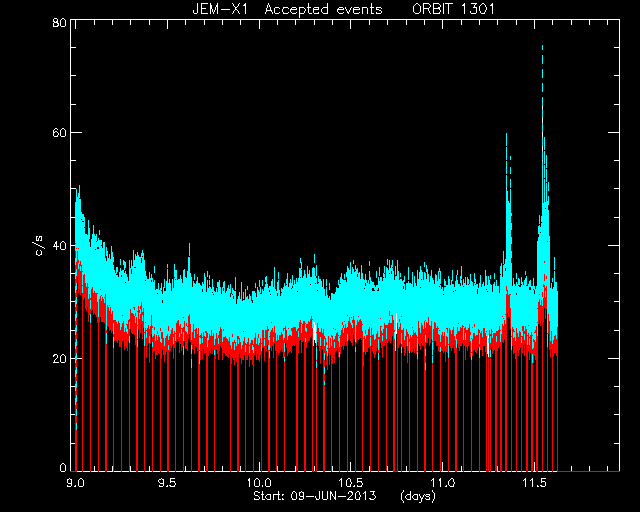The width and height of the screenshot is (640, 512).
Task: Click the '20' y-axis tick label
Action: click(x=59, y=358)
